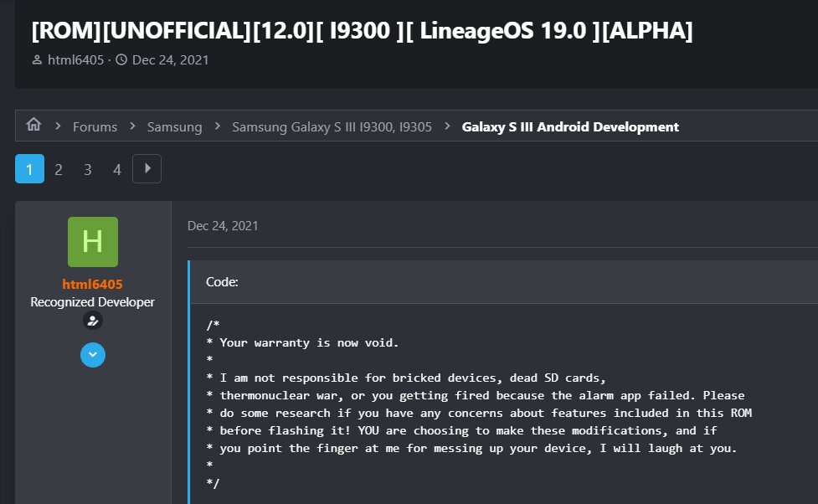Click the green H avatar square
Viewport: 818px width, 504px height.
point(92,242)
